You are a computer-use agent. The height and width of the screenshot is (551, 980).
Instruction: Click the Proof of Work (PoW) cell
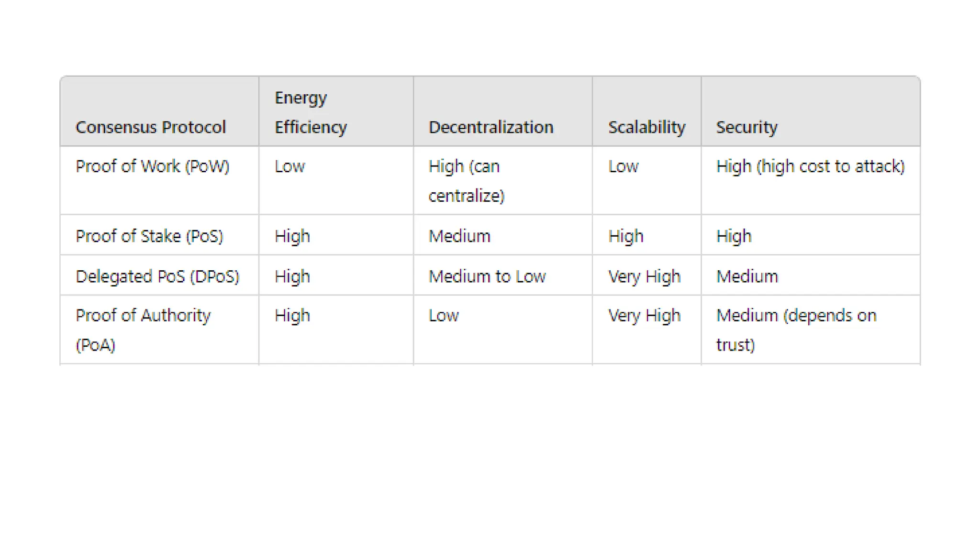click(x=152, y=166)
